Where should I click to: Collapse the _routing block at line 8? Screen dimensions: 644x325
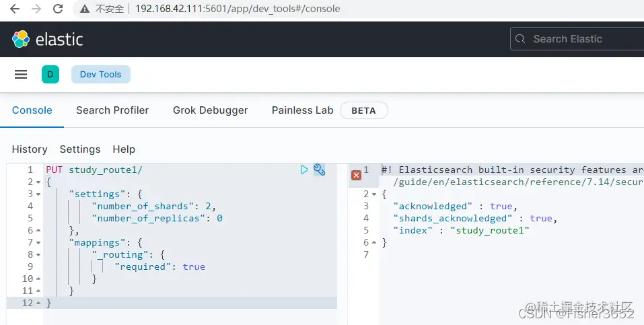(x=38, y=255)
